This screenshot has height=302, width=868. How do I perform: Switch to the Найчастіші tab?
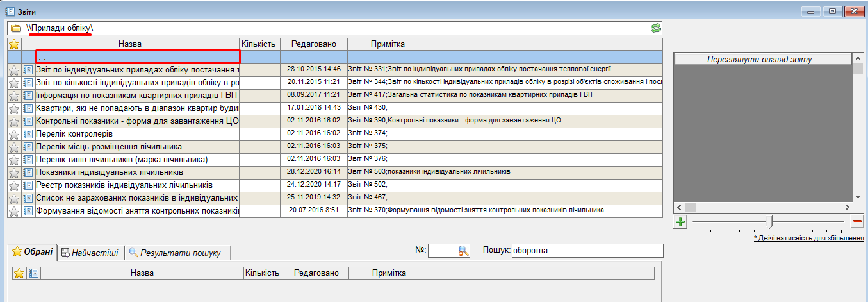[x=90, y=253]
